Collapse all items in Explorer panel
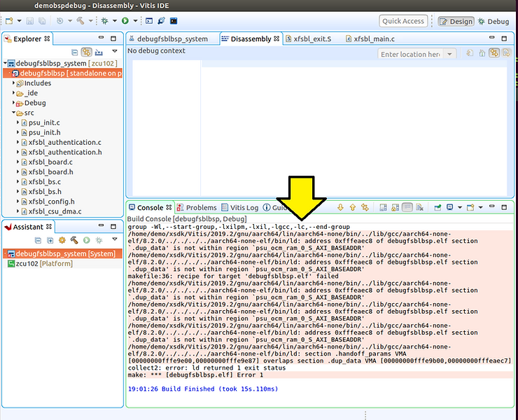Screen dimensions: 518x420 [74, 52]
